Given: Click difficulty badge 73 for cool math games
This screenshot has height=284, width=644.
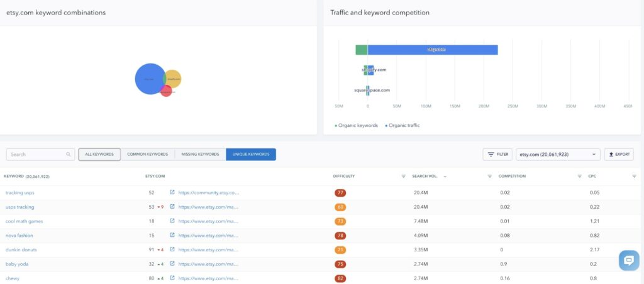Looking at the screenshot, I should tap(340, 221).
